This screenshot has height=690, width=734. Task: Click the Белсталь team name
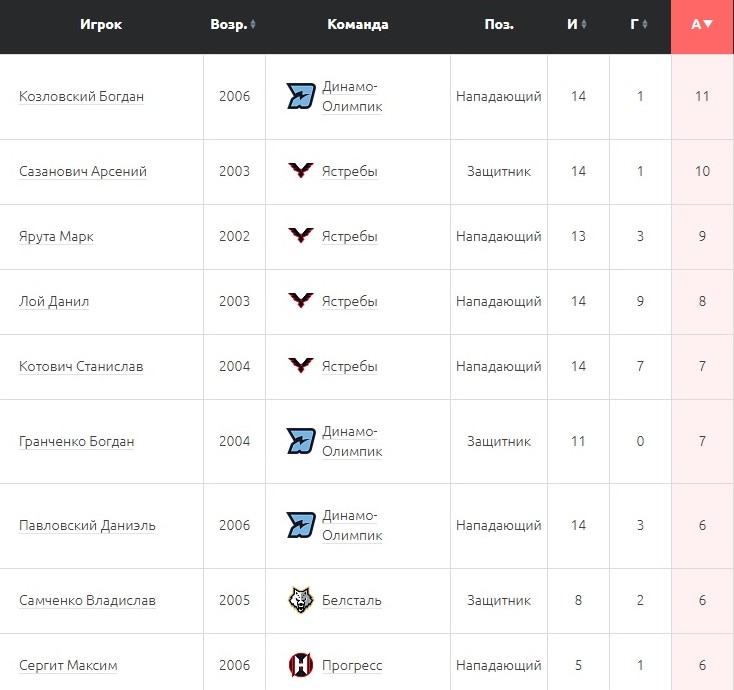351,600
